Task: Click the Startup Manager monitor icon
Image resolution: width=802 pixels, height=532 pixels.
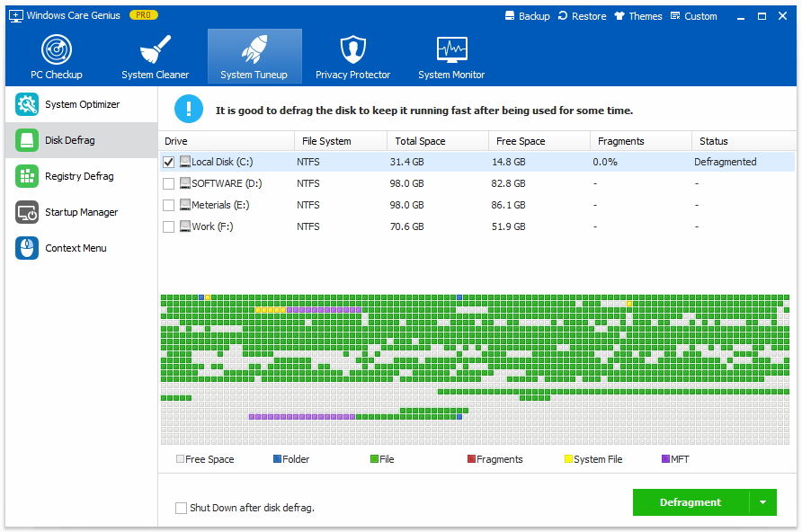Action: coord(27,212)
